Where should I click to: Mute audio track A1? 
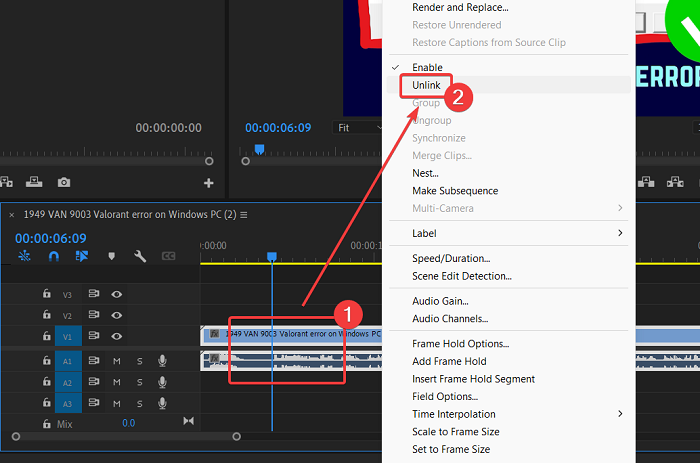pyautogui.click(x=117, y=361)
